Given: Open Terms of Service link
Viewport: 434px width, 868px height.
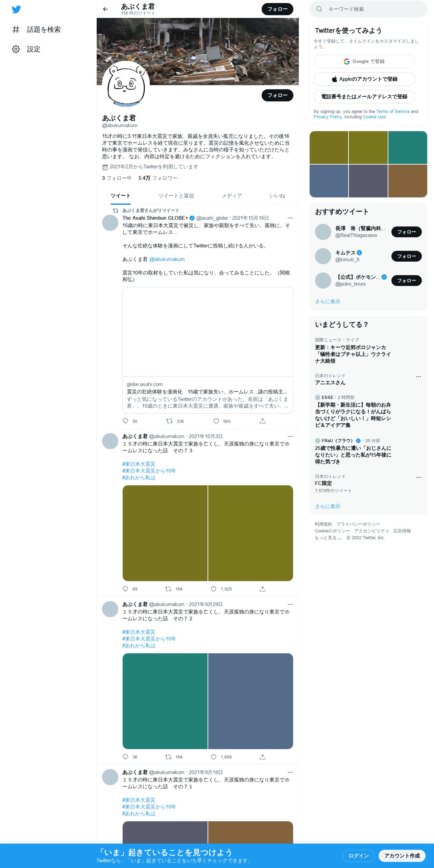Looking at the screenshot, I should pos(393,111).
